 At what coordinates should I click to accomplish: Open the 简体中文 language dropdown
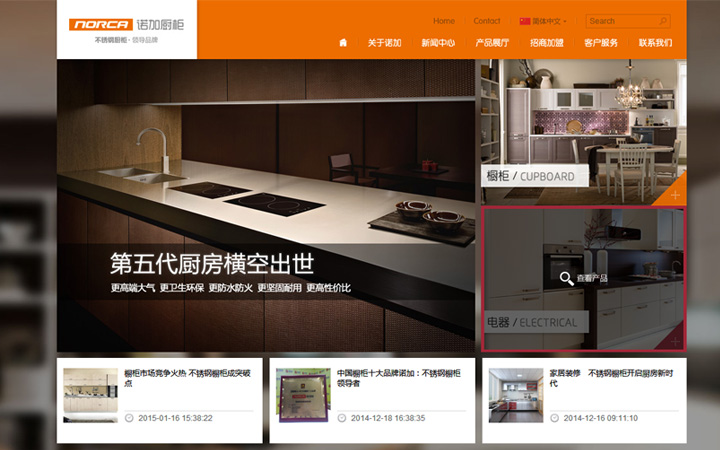pos(543,21)
